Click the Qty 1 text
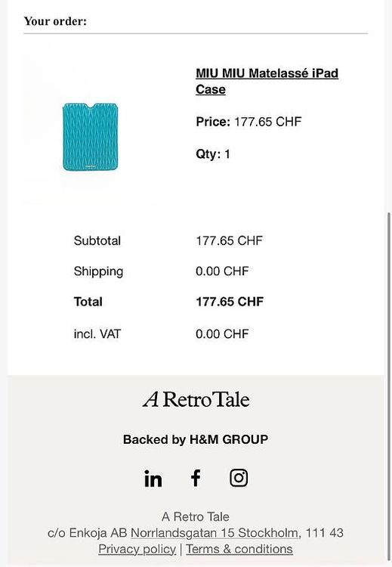 pos(213,154)
